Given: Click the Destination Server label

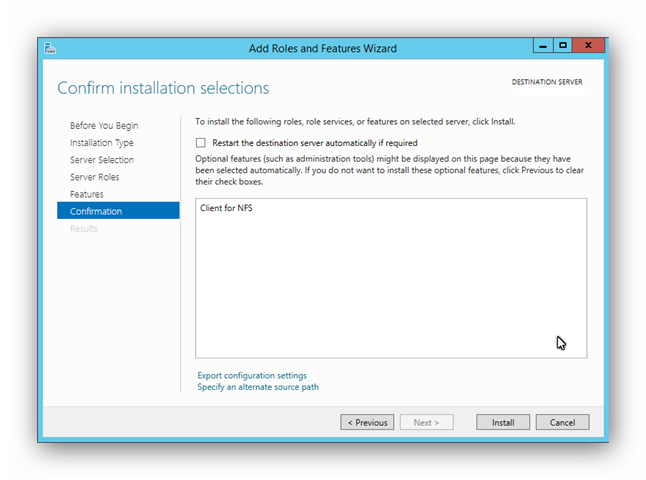Looking at the screenshot, I should tap(547, 82).
